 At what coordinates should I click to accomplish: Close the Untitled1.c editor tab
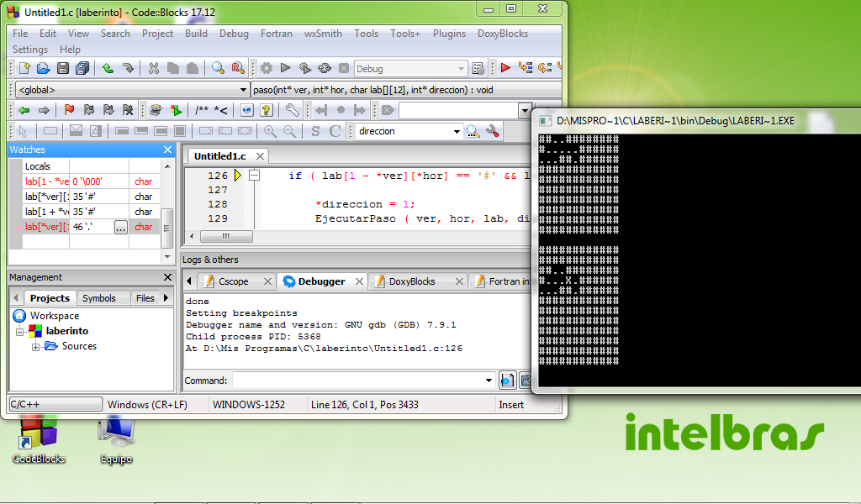pyautogui.click(x=261, y=156)
